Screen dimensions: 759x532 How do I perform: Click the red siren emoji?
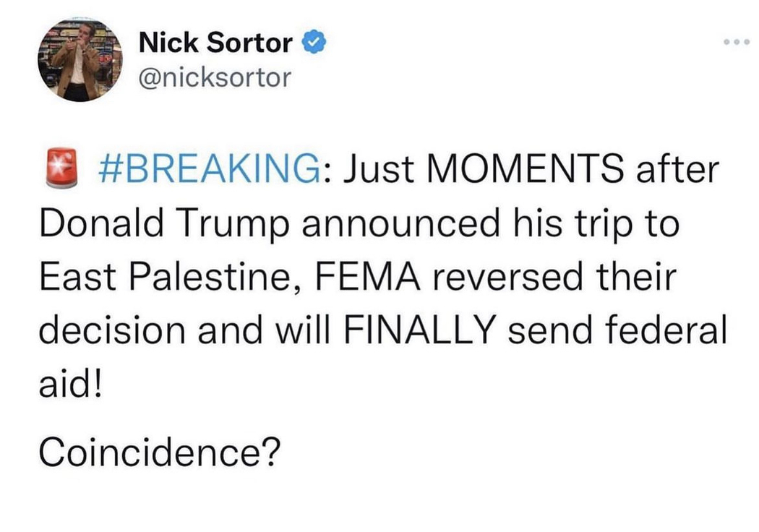(x=61, y=168)
